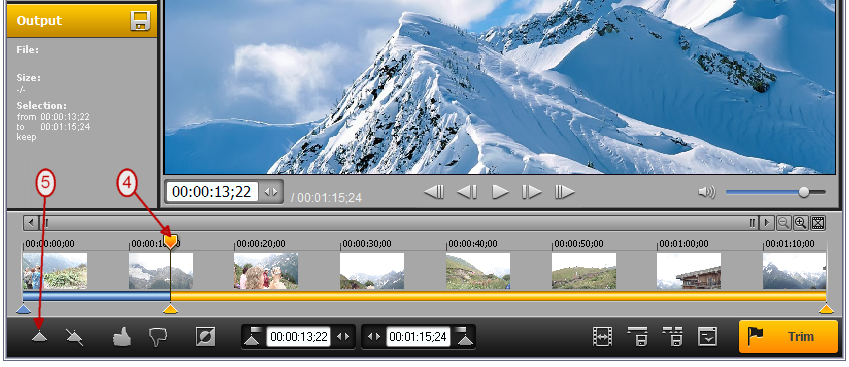Click the floppy disk icon in the Output header
849x367 pixels.
(140, 21)
